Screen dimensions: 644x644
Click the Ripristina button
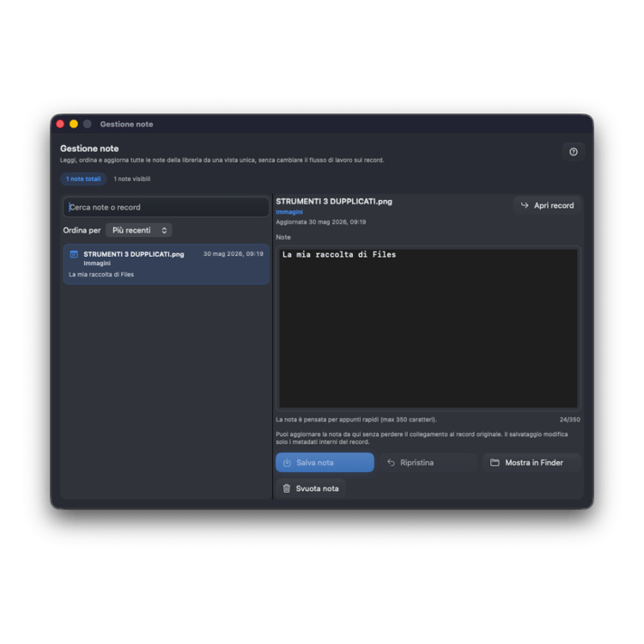(x=428, y=463)
